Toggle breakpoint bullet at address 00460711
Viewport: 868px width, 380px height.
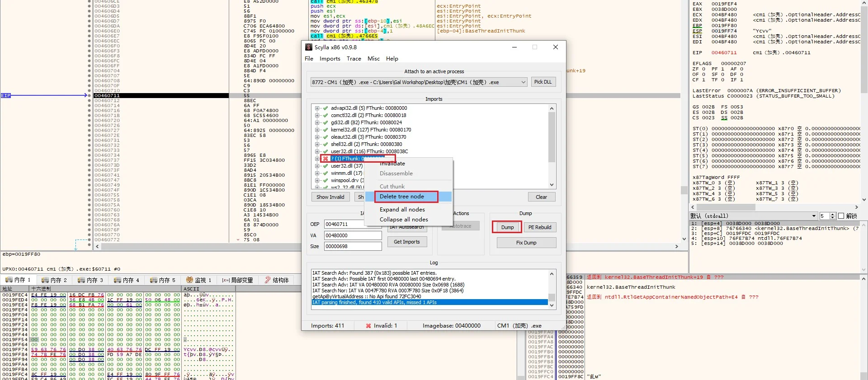90,95
